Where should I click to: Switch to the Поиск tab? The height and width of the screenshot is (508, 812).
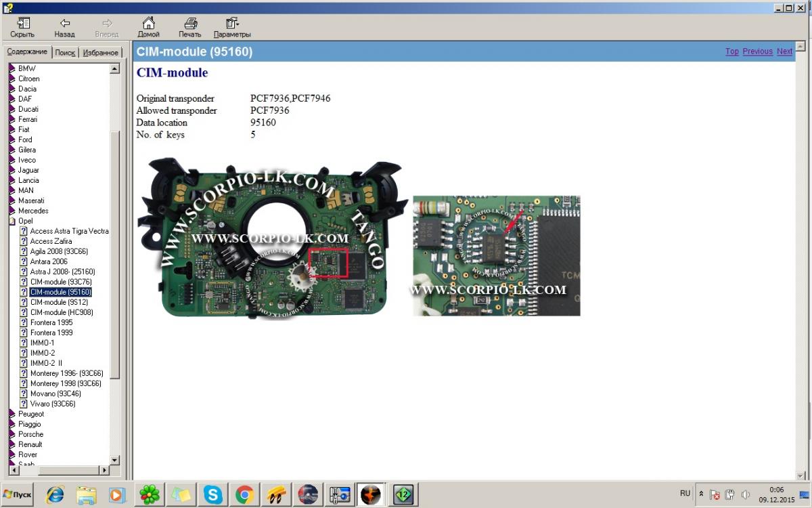(x=65, y=53)
